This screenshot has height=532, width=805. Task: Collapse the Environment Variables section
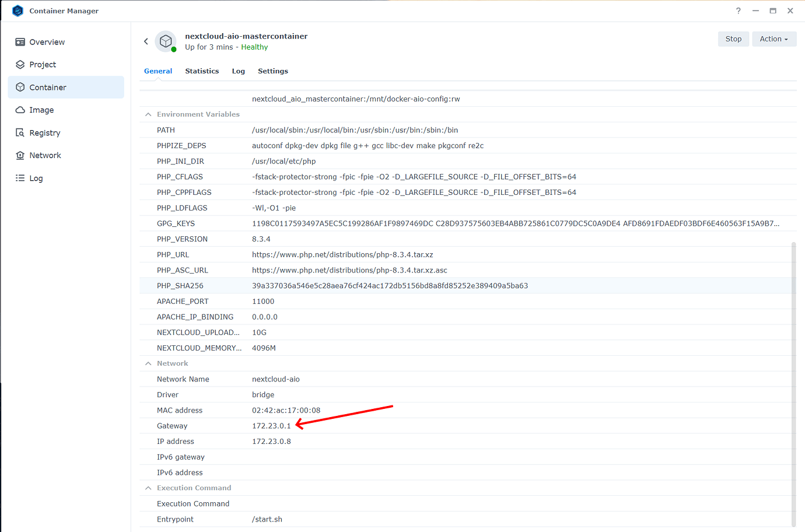(148, 114)
